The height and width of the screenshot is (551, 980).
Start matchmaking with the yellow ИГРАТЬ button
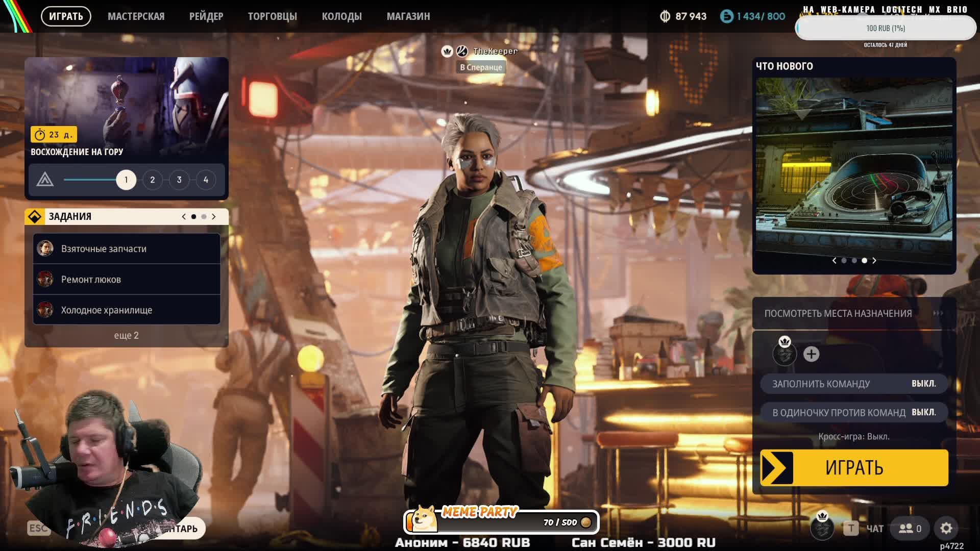tap(854, 468)
